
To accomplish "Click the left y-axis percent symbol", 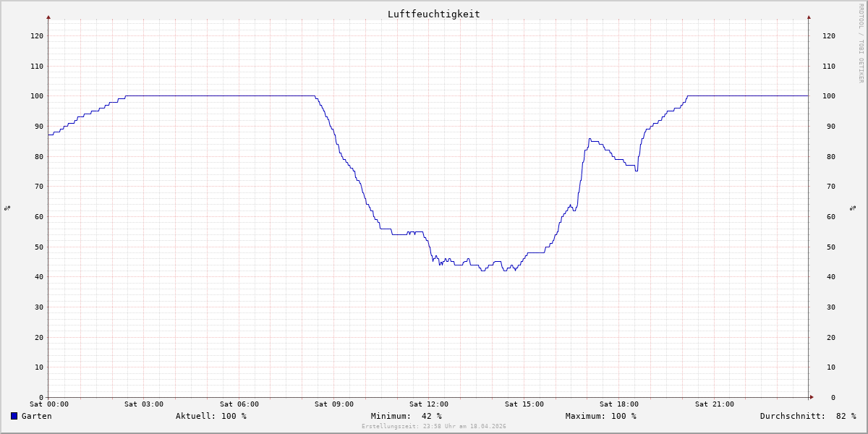I will 7,208.
